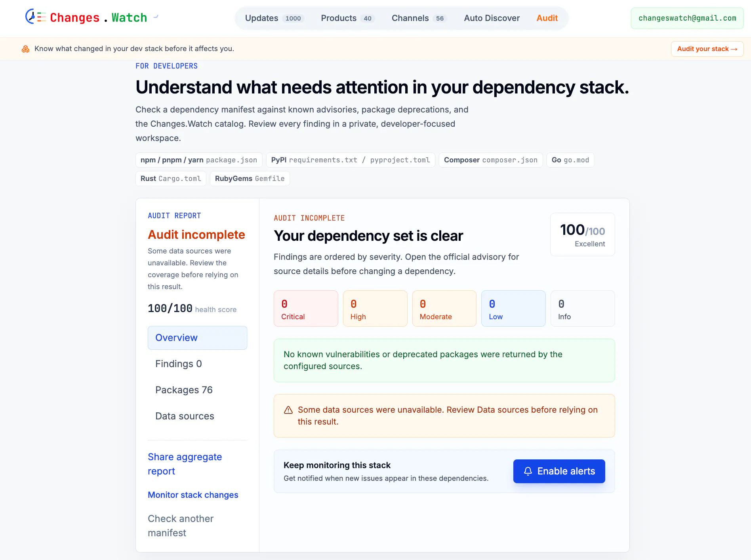Click the PyPI requirements.txt chip
This screenshot has width=751, height=560.
351,160
